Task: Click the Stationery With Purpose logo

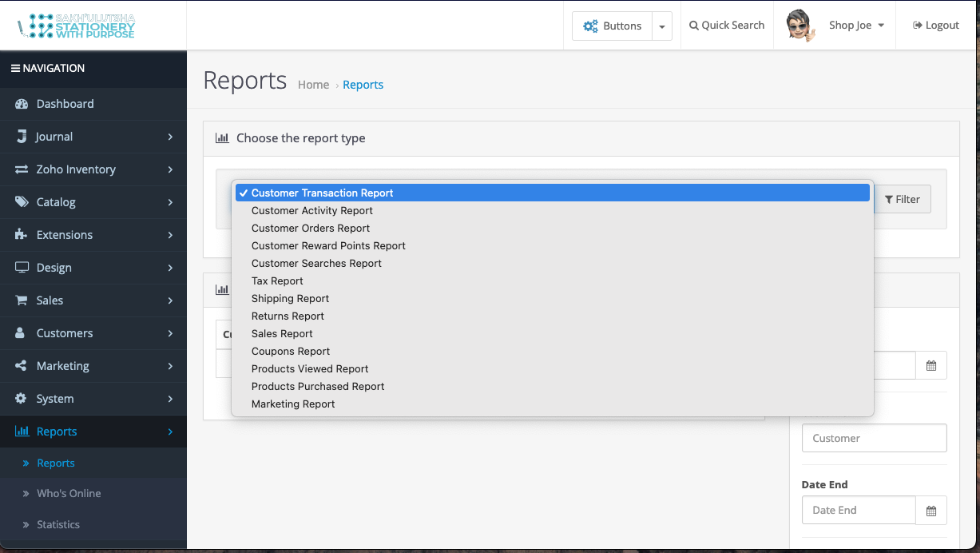Action: (x=77, y=26)
